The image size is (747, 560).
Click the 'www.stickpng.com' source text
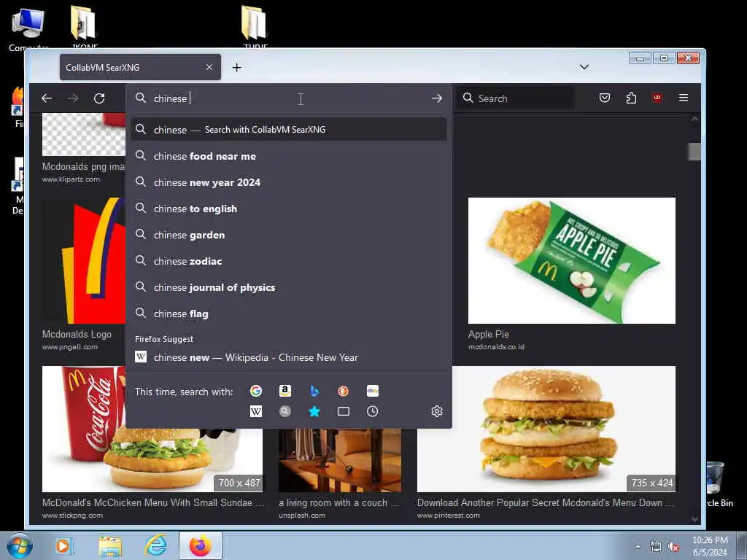(72, 516)
